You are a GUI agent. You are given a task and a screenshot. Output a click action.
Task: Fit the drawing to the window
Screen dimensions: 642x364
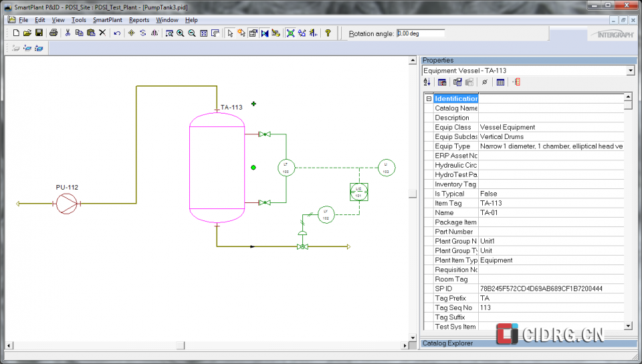pyautogui.click(x=203, y=33)
